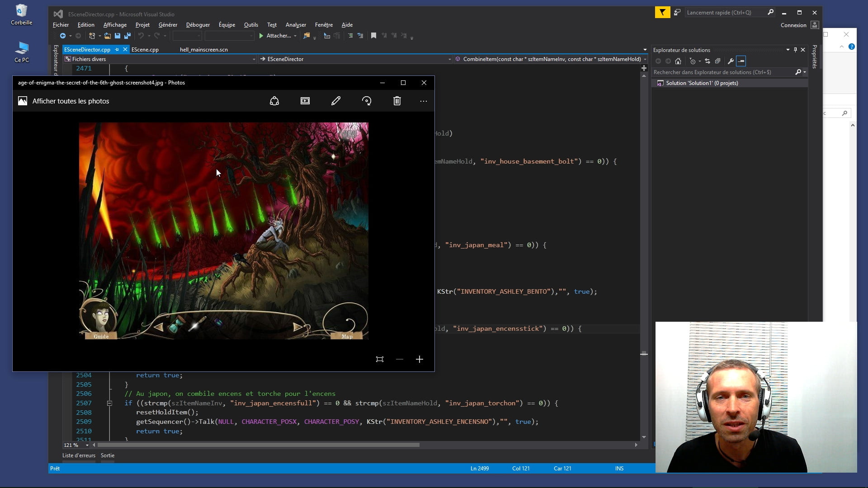Open Déboguer menu
The width and height of the screenshot is (868, 488).
coord(198,25)
